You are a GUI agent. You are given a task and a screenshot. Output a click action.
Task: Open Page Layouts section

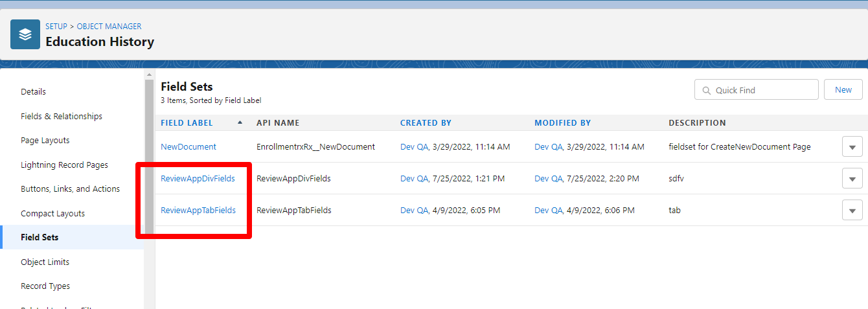(x=45, y=141)
